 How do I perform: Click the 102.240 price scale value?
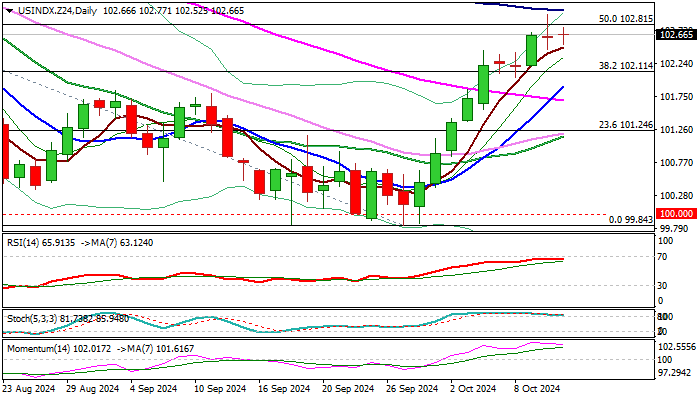676,64
